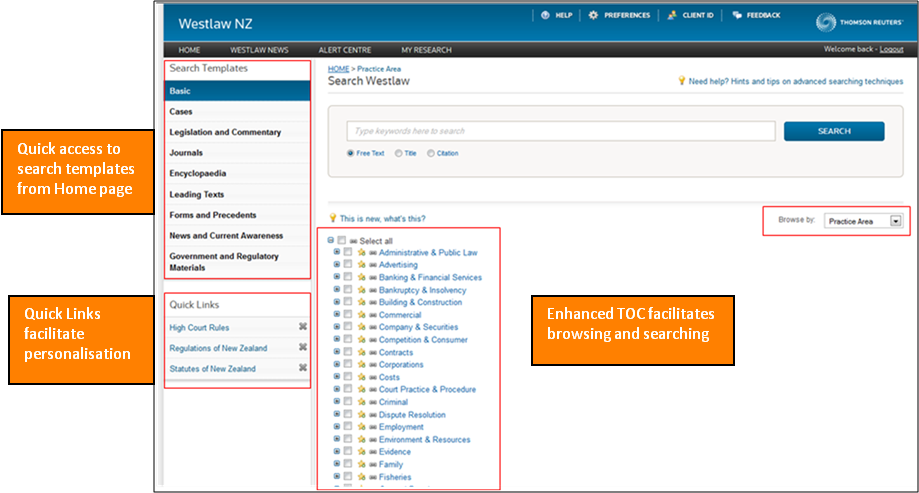Viewport: 919px width, 493px height.
Task: Click star icon beside Building & Construction
Action: (362, 302)
